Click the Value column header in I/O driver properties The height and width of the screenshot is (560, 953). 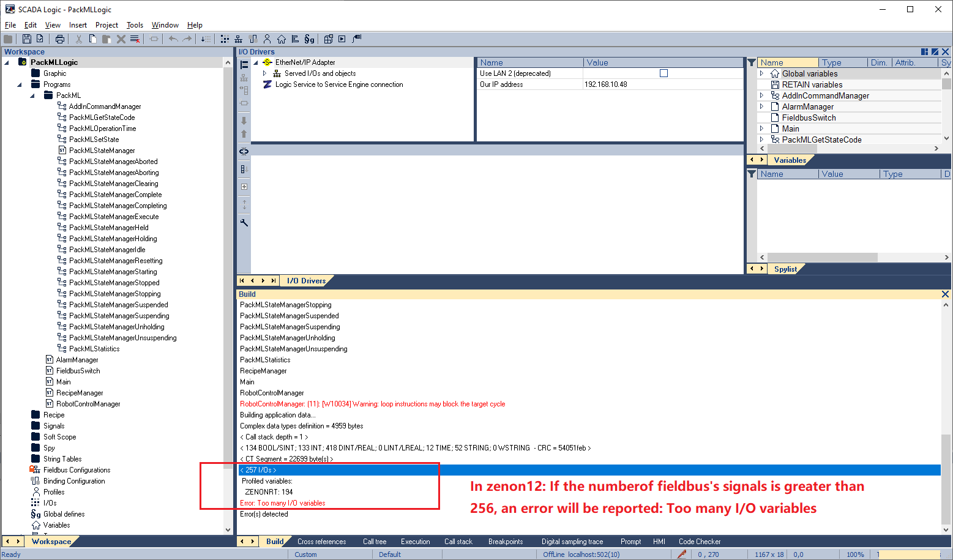click(663, 62)
